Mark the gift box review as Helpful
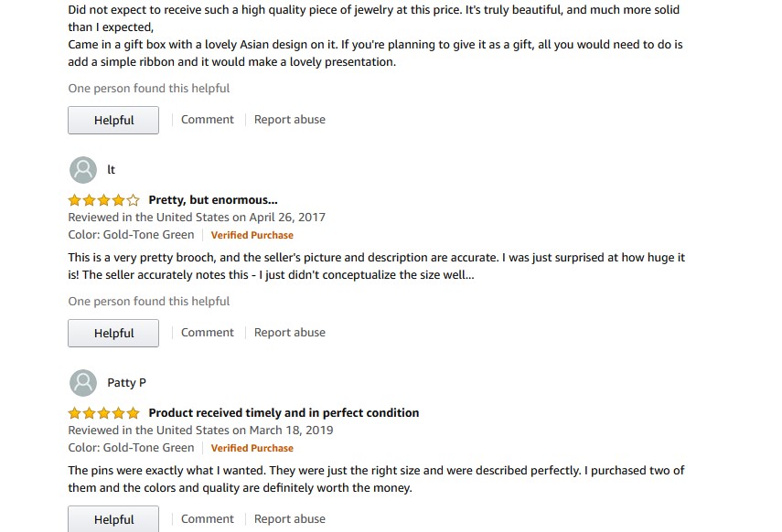The image size is (782, 532). pos(113,121)
